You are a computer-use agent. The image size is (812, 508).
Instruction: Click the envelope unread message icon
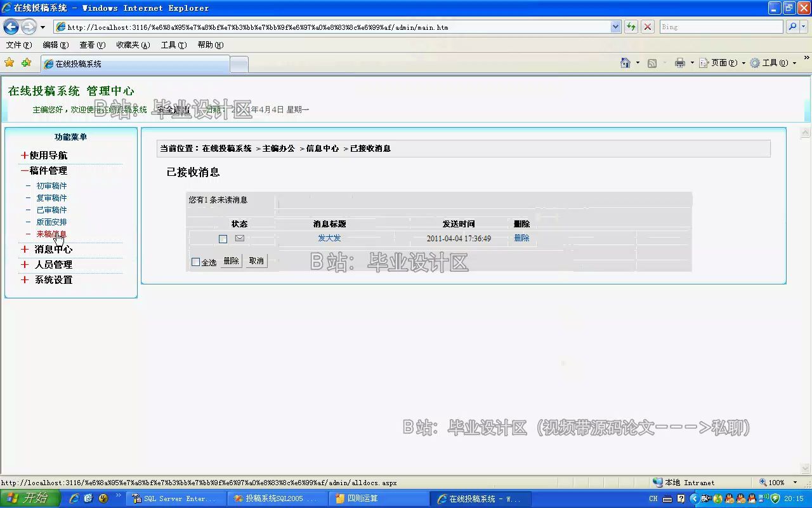(239, 238)
